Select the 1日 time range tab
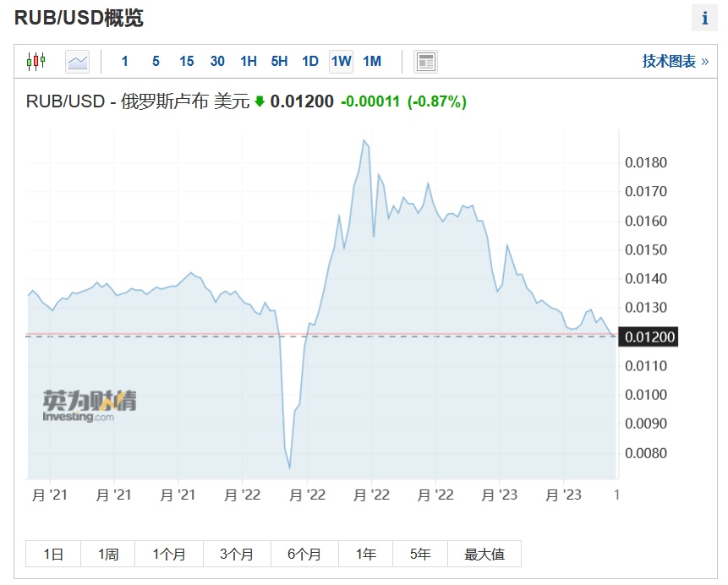The image size is (728, 585). [x=53, y=554]
